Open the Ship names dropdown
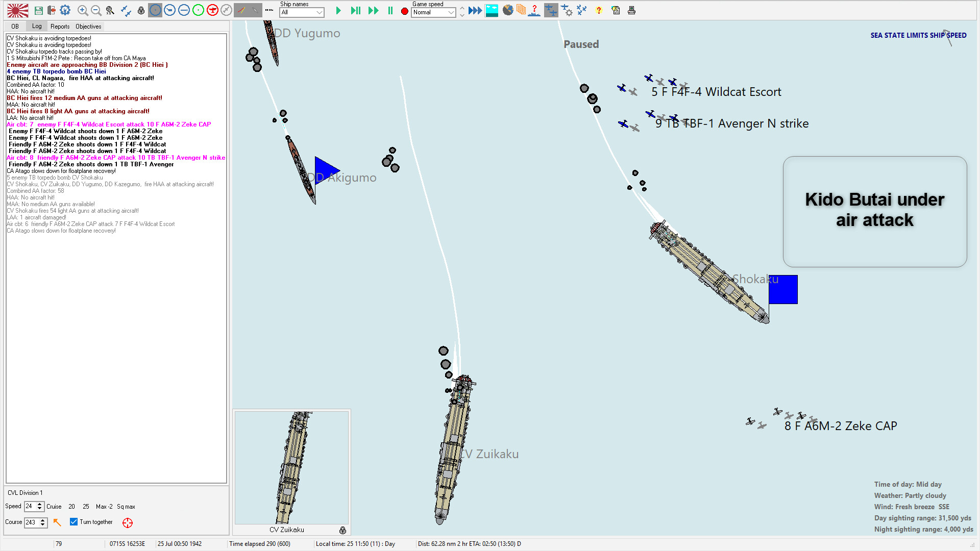This screenshot has width=980, height=551. click(x=301, y=13)
